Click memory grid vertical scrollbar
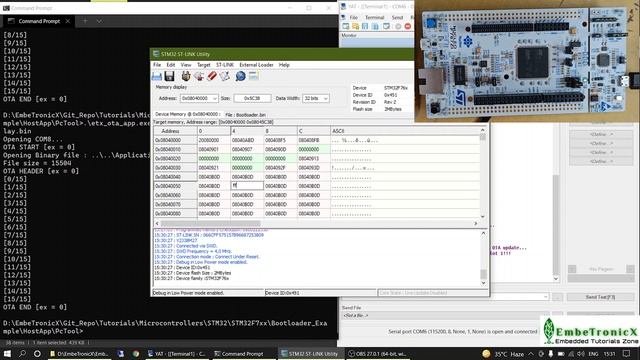This screenshot has width=640, height=360. (x=483, y=173)
